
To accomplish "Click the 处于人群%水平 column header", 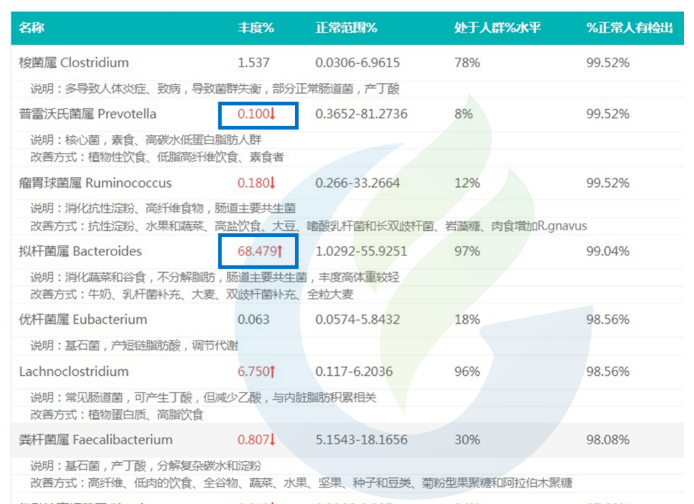I will tap(497, 25).
